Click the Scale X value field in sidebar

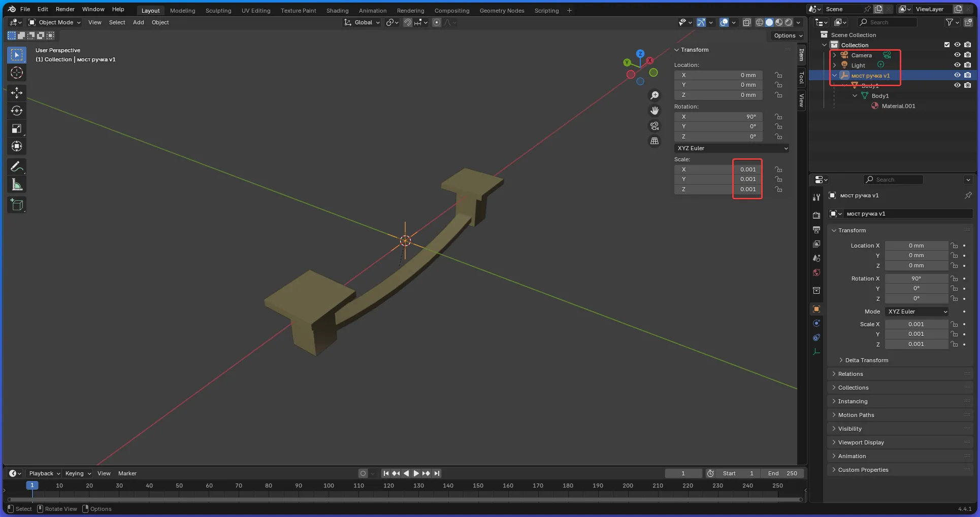(x=718, y=169)
